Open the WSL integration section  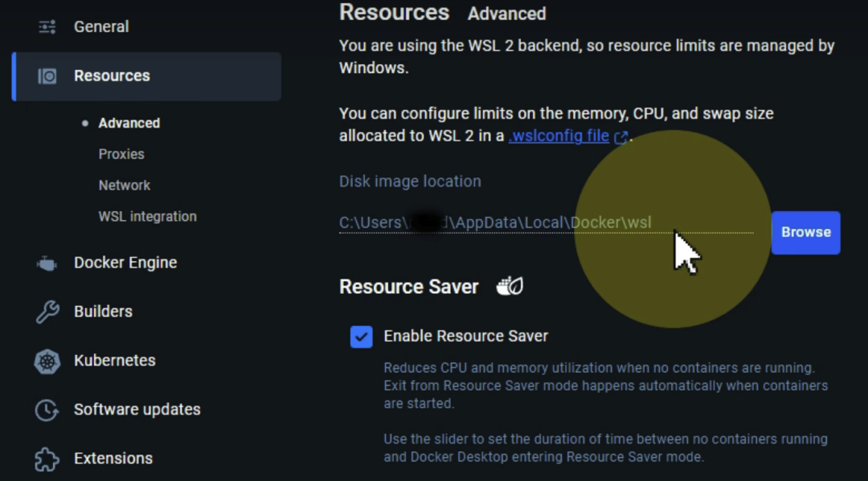pos(148,216)
